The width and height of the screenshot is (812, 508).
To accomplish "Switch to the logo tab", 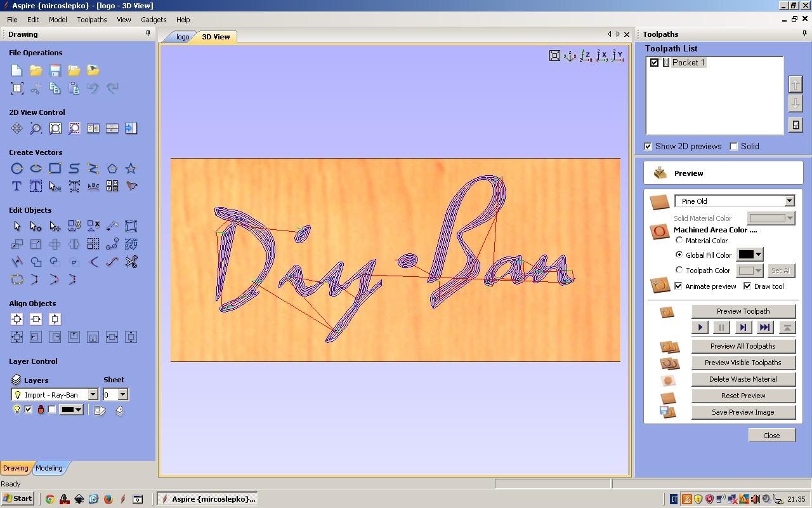I will 183,37.
